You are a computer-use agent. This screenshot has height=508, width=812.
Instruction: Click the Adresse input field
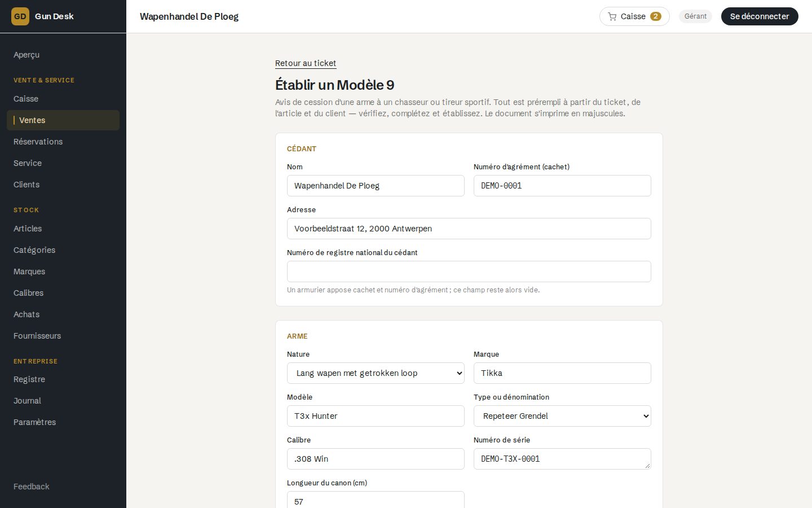(x=469, y=229)
